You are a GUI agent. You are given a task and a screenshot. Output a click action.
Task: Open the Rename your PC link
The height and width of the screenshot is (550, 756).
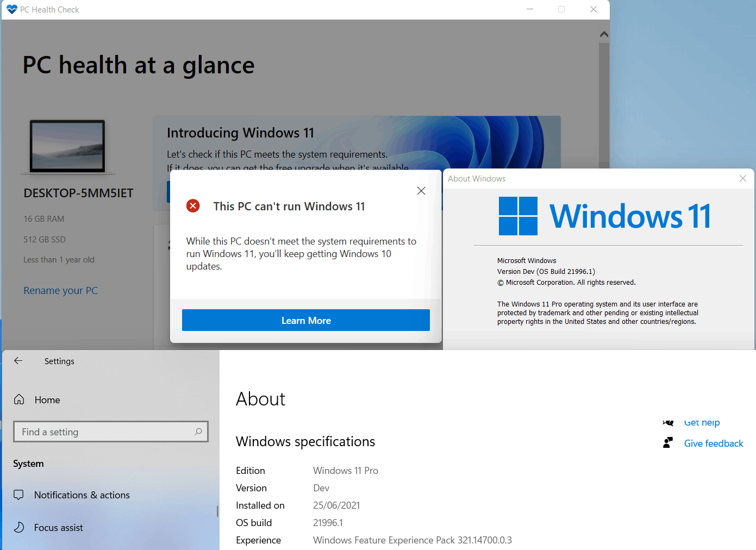61,291
